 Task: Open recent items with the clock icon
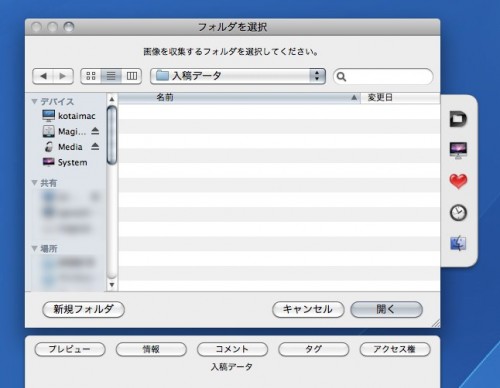[x=458, y=213]
